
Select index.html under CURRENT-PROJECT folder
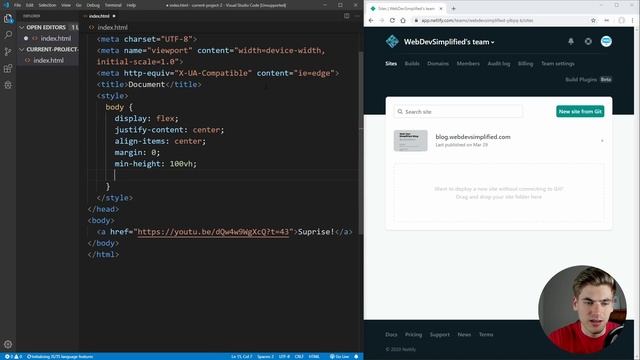pos(48,60)
